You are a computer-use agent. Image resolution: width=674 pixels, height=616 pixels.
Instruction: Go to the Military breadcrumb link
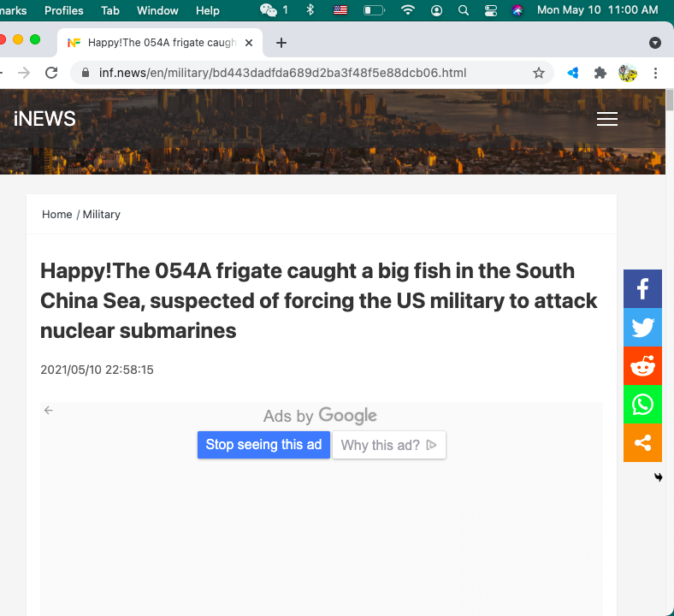[x=102, y=214]
